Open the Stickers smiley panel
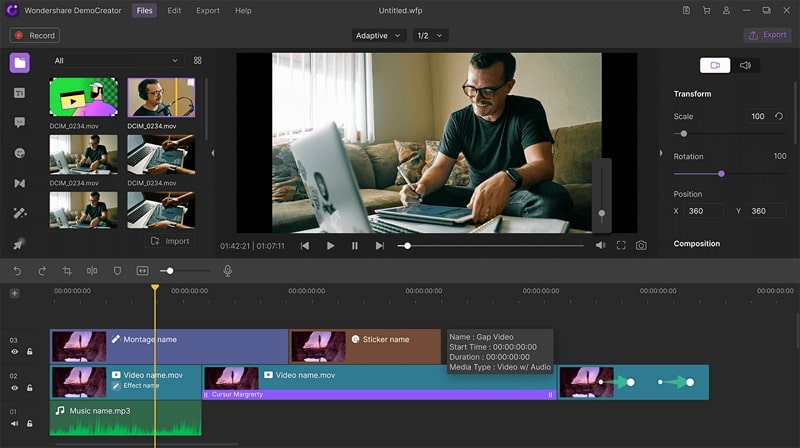The width and height of the screenshot is (800, 448). click(19, 153)
